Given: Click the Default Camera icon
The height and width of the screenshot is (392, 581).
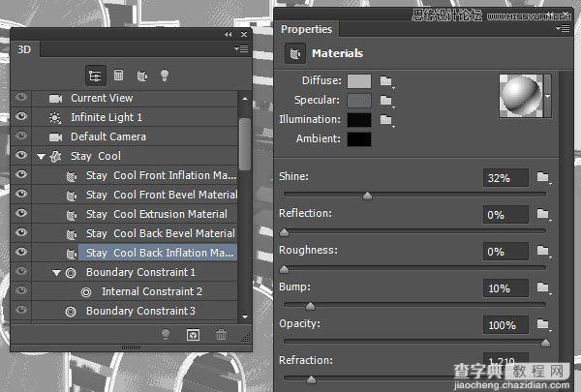Looking at the screenshot, I should tap(55, 137).
